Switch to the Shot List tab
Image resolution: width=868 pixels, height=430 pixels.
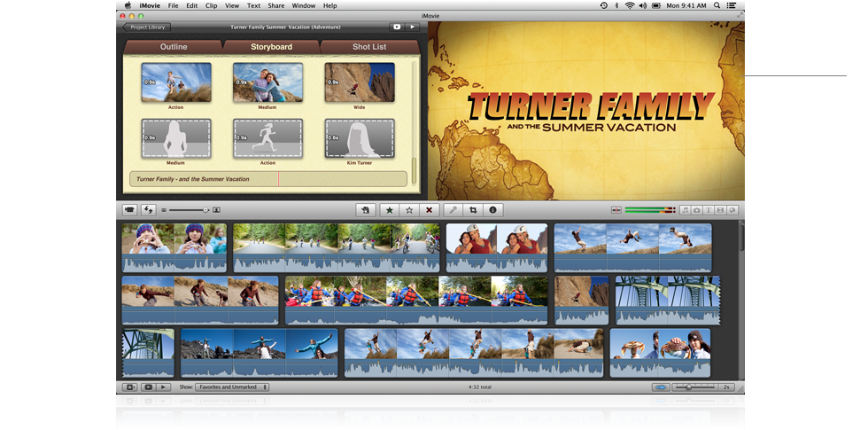pos(368,47)
